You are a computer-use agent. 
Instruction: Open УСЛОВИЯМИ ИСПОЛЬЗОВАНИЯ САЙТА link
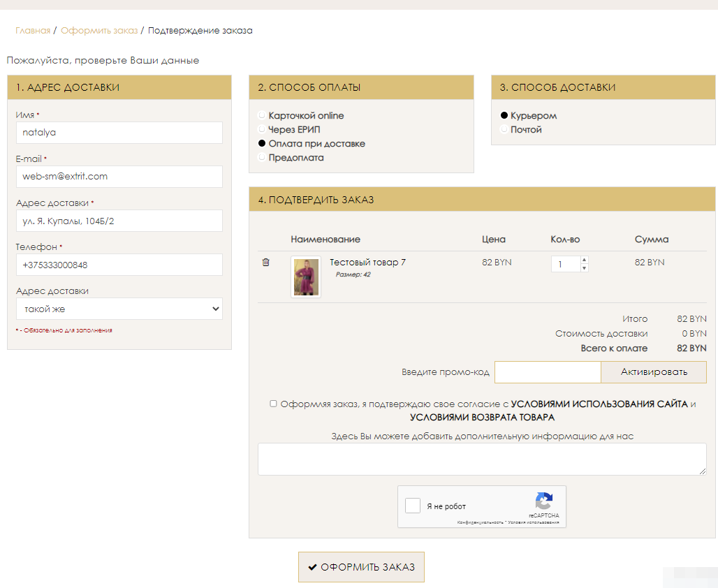(x=599, y=404)
